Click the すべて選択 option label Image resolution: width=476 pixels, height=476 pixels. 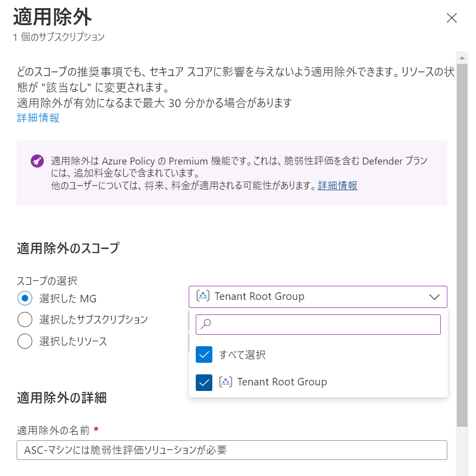click(x=242, y=355)
